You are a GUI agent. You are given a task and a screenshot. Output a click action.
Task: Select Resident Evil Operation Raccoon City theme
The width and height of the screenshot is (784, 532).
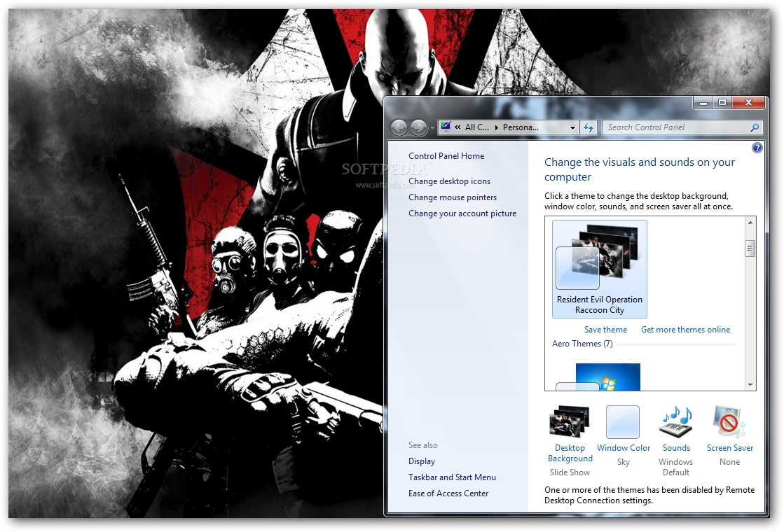tap(600, 269)
